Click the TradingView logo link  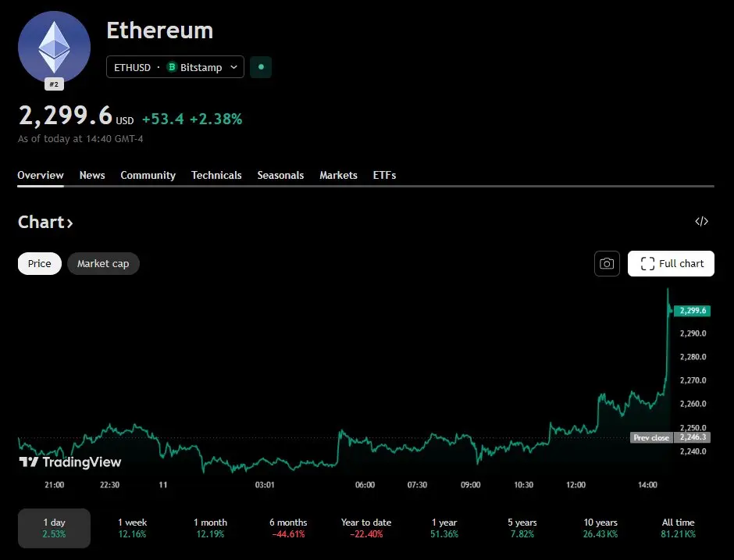click(x=70, y=462)
